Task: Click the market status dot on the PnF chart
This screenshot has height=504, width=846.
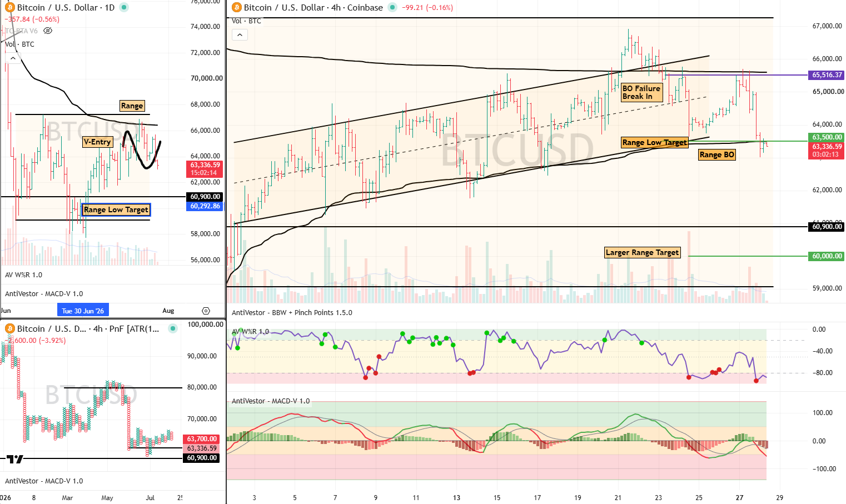Action: 173,328
